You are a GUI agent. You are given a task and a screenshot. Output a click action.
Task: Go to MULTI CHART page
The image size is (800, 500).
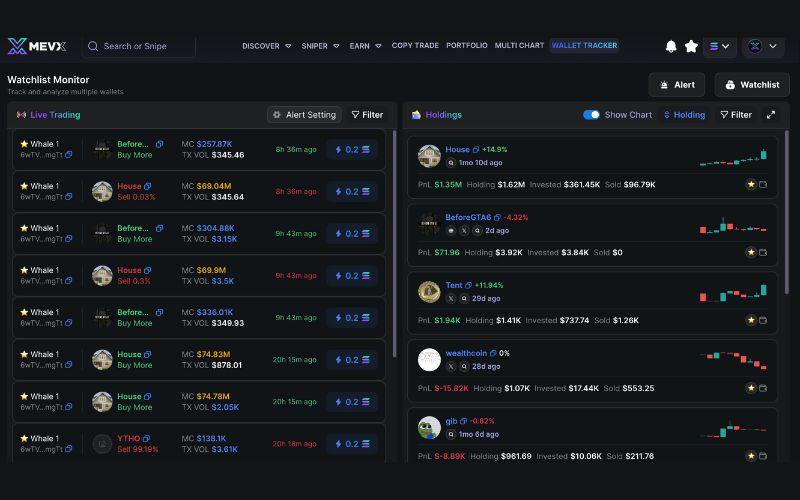point(519,45)
